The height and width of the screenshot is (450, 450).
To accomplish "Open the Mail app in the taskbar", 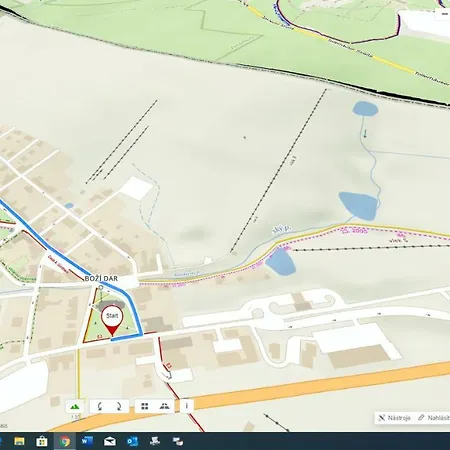I will pyautogui.click(x=110, y=441).
